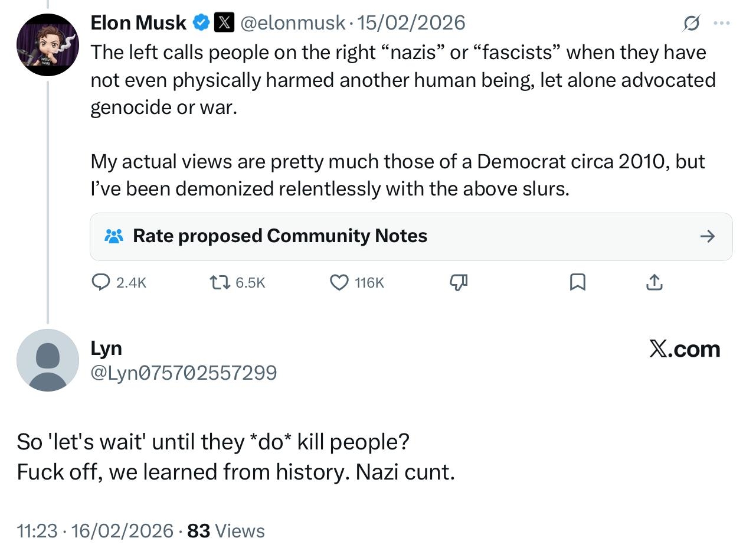This screenshot has height=551, width=756.
Task: Click the blue verified checkmark badge
Action: [x=201, y=23]
